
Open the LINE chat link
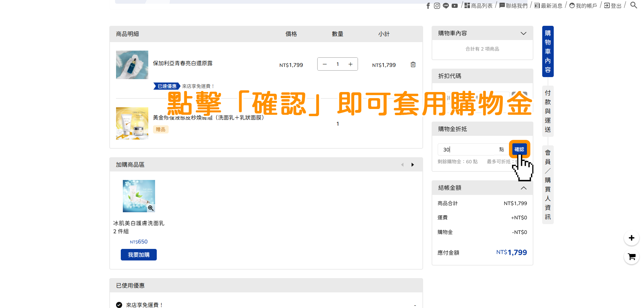coord(446,6)
